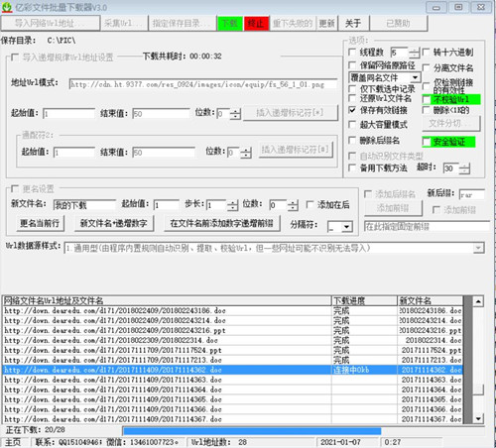Select the row ending 201802243216.ppt
The width and height of the screenshot is (496, 448).
pos(233,330)
